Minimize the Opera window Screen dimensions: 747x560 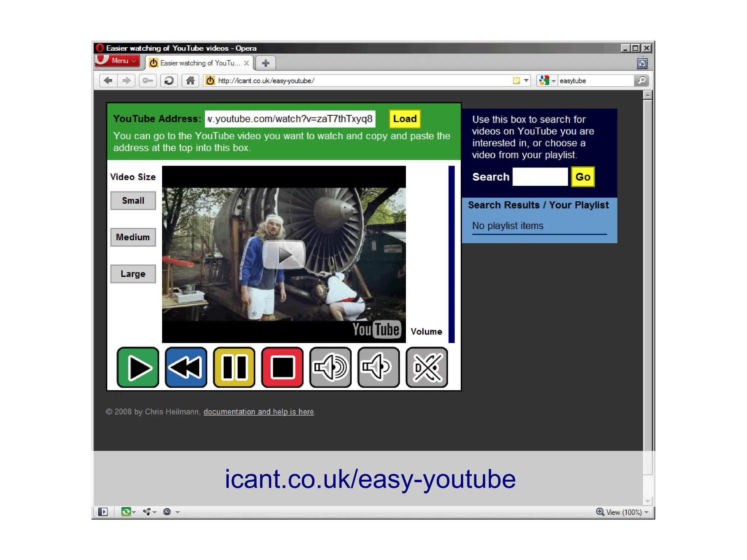pos(625,48)
